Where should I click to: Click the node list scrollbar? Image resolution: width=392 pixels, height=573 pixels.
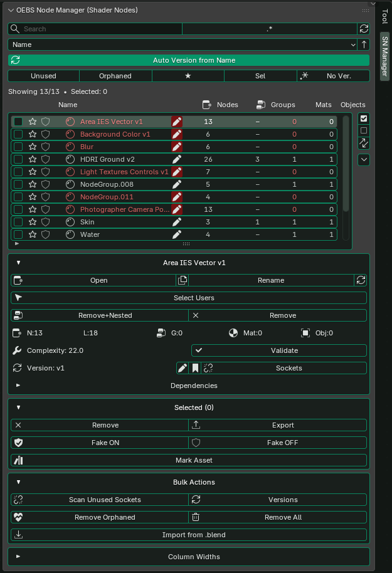(x=346, y=164)
